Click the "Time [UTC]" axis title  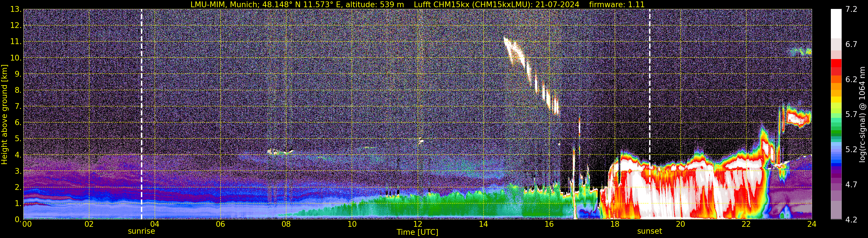coord(417,232)
